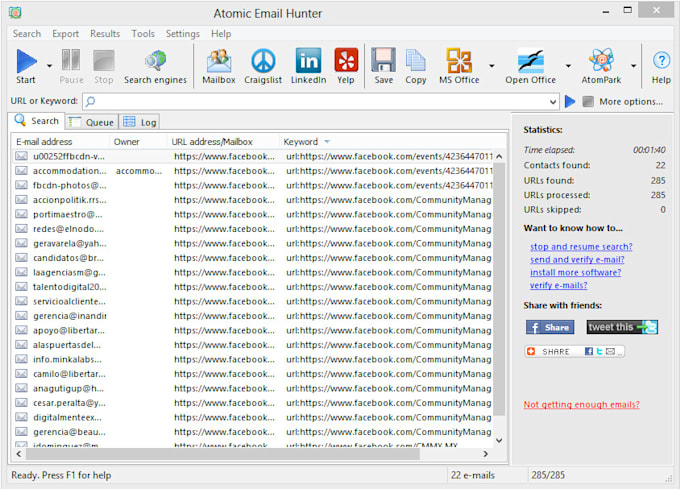The width and height of the screenshot is (680, 489).
Task: Click the tweet this button
Action: click(x=622, y=327)
